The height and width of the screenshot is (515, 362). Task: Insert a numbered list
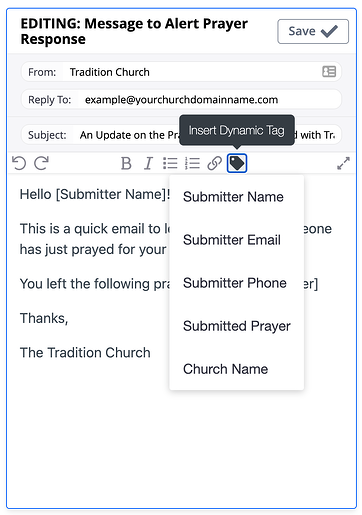pyautogui.click(x=192, y=163)
